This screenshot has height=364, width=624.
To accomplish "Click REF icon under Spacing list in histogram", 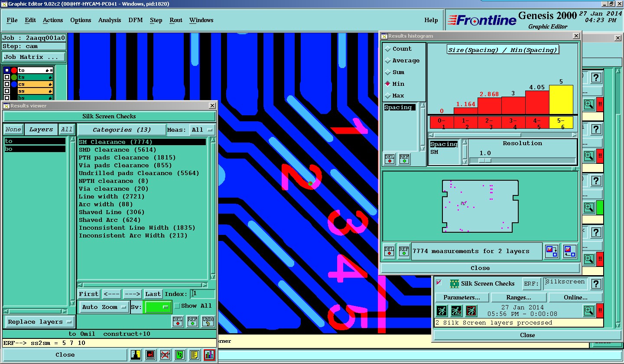I will 404,159.
